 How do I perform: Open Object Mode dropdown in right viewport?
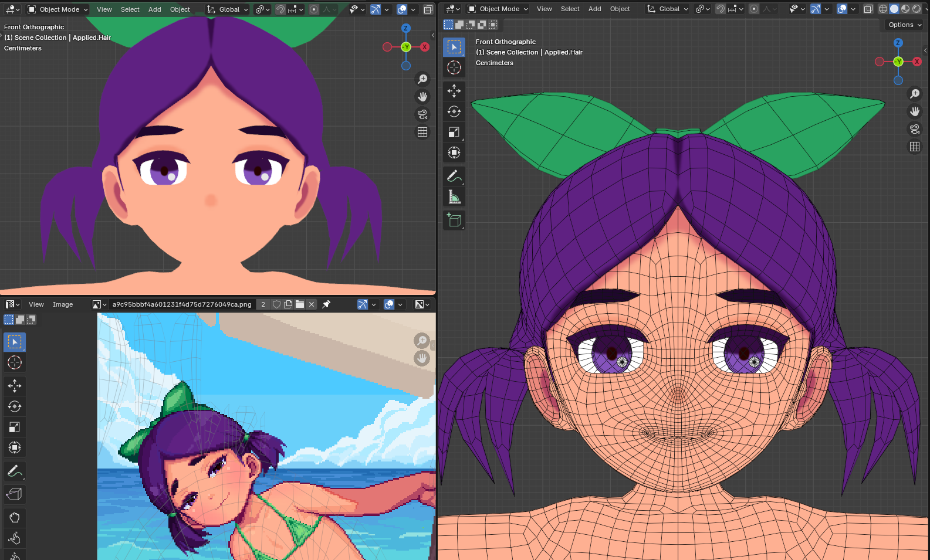(498, 9)
